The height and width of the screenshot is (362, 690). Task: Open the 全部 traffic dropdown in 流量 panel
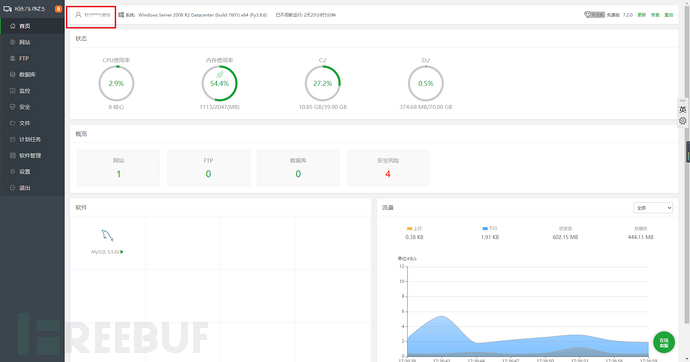tap(653, 208)
